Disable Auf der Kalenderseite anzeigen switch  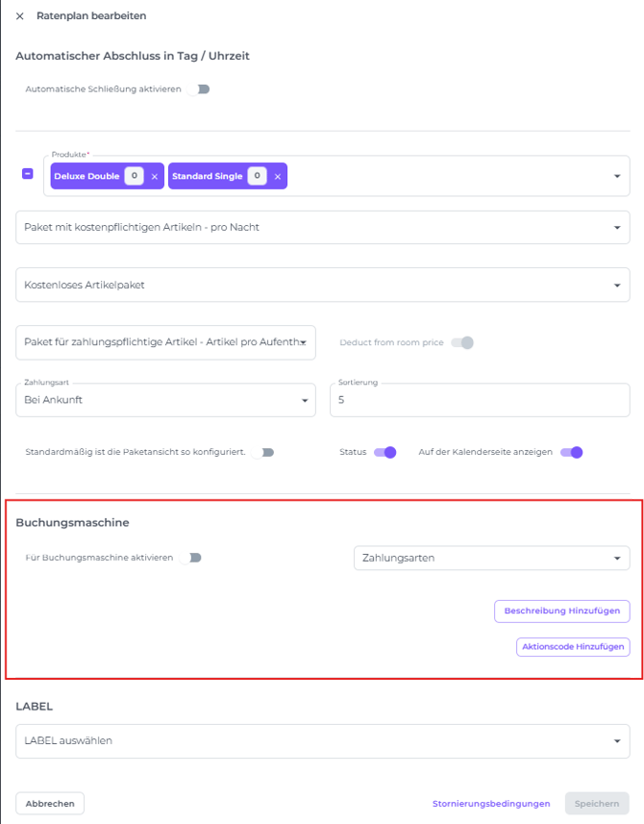(x=572, y=453)
